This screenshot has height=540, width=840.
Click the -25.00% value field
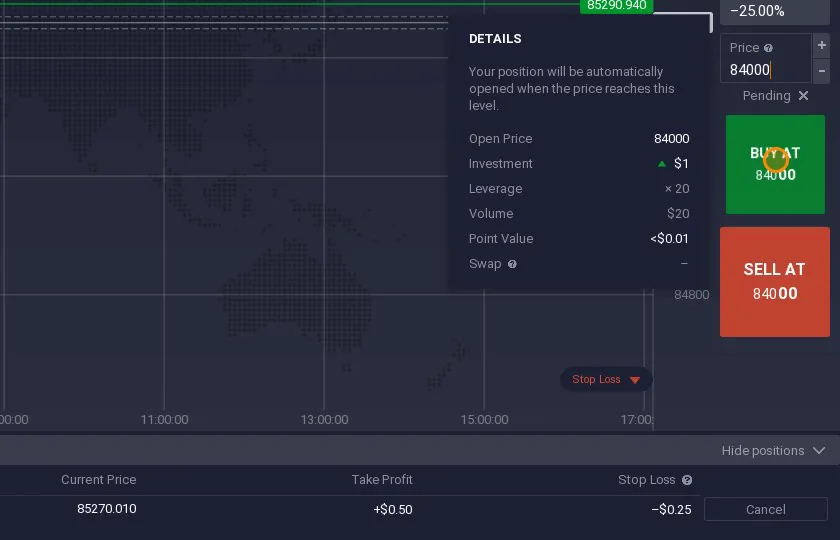775,11
